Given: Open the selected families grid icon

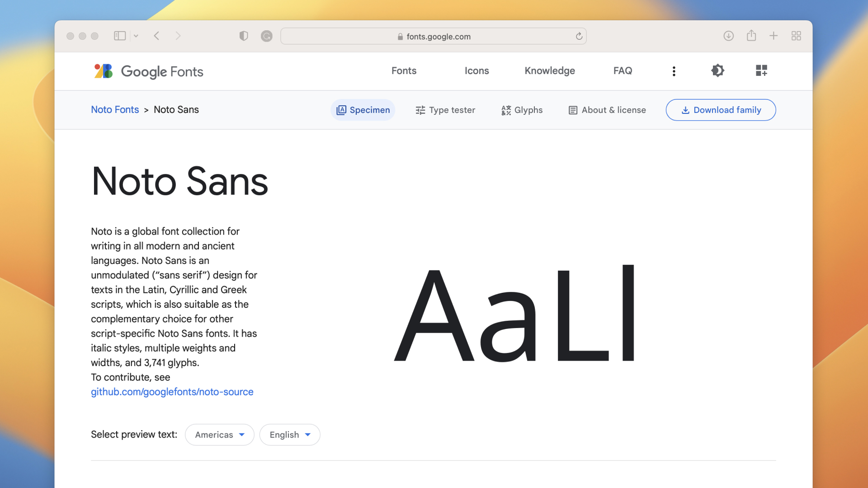Looking at the screenshot, I should click(x=761, y=70).
